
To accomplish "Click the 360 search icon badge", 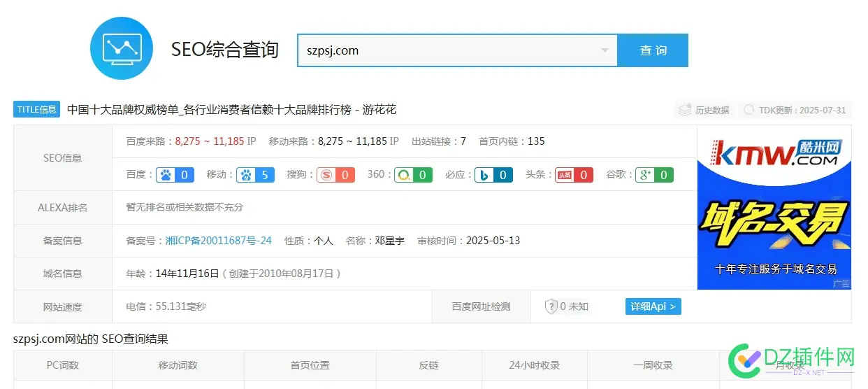I will click(413, 175).
